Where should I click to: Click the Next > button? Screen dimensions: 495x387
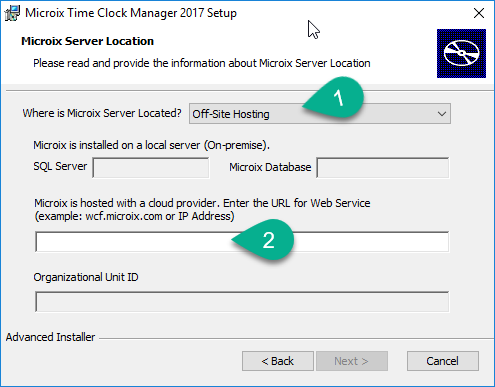click(x=352, y=361)
